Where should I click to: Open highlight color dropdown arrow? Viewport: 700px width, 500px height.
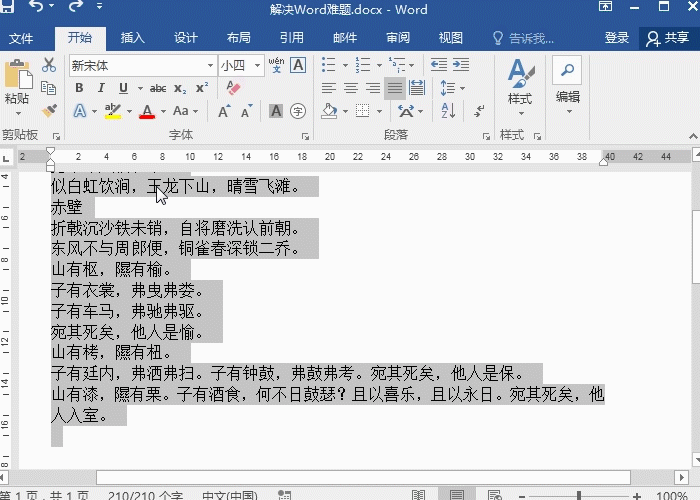click(x=129, y=111)
